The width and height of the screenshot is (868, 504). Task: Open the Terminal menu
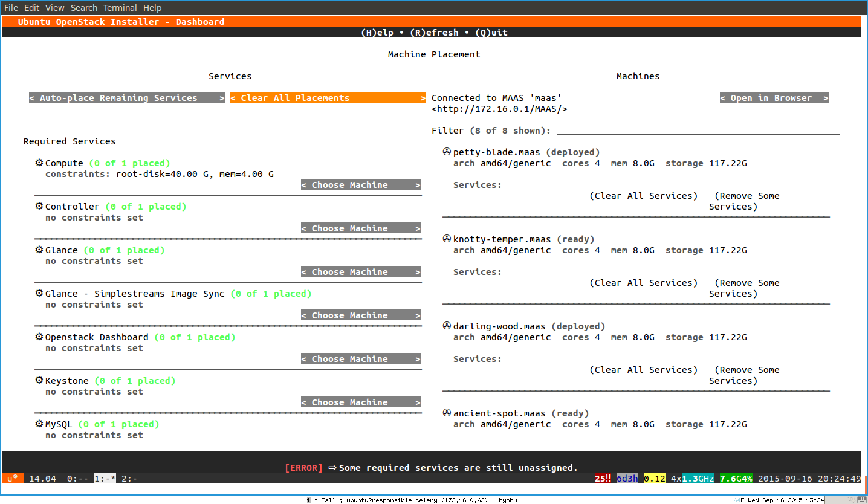120,8
